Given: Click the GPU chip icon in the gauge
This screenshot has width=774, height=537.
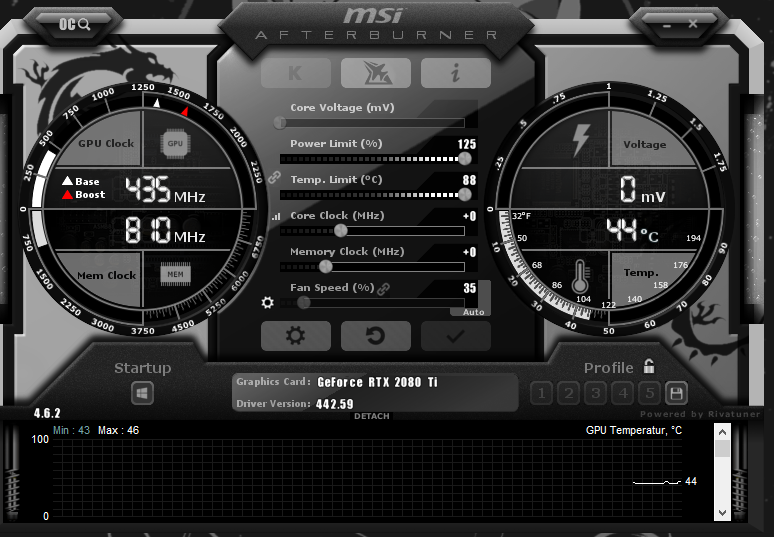Looking at the screenshot, I should [x=175, y=144].
